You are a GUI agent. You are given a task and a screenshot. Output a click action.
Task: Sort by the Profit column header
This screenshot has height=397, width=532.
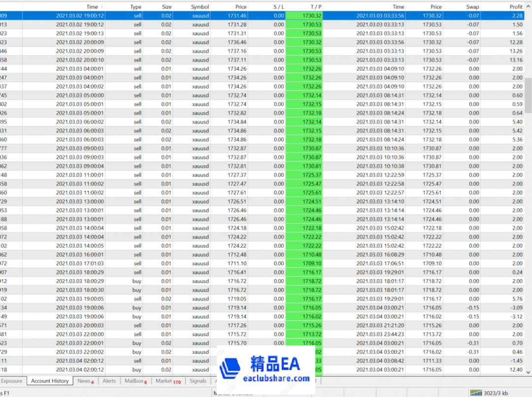coord(515,6)
